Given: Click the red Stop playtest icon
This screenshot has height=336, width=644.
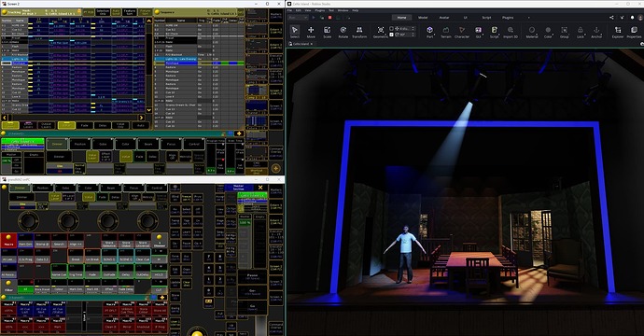Looking at the screenshot, I should (x=329, y=18).
